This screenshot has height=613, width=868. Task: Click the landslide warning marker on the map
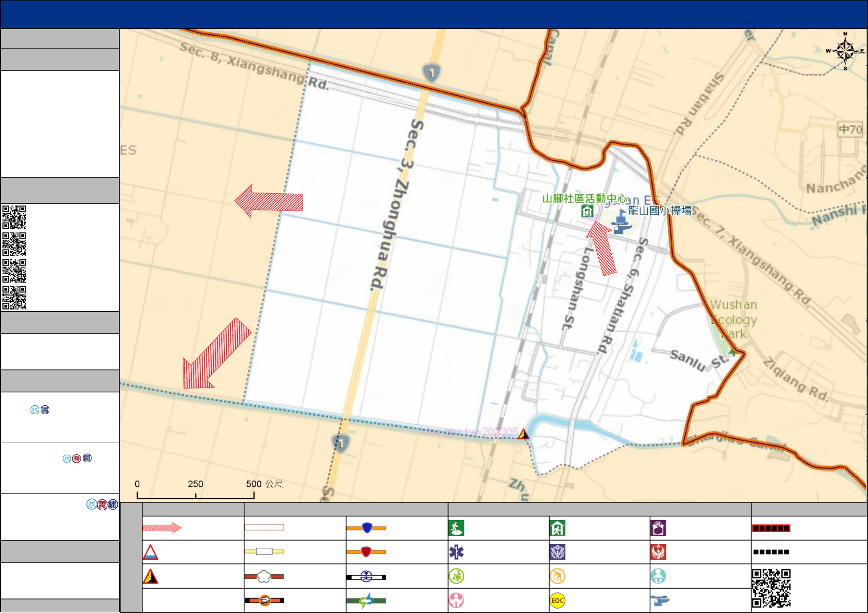[524, 434]
